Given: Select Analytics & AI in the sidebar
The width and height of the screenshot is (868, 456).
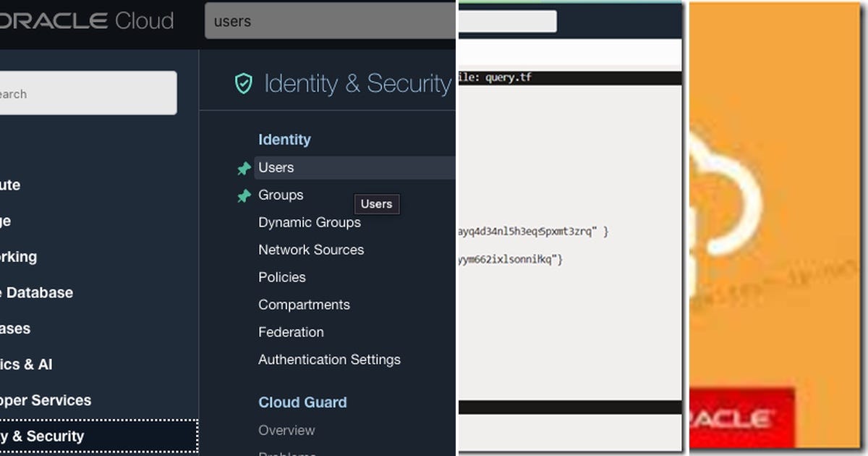Looking at the screenshot, I should (x=27, y=364).
